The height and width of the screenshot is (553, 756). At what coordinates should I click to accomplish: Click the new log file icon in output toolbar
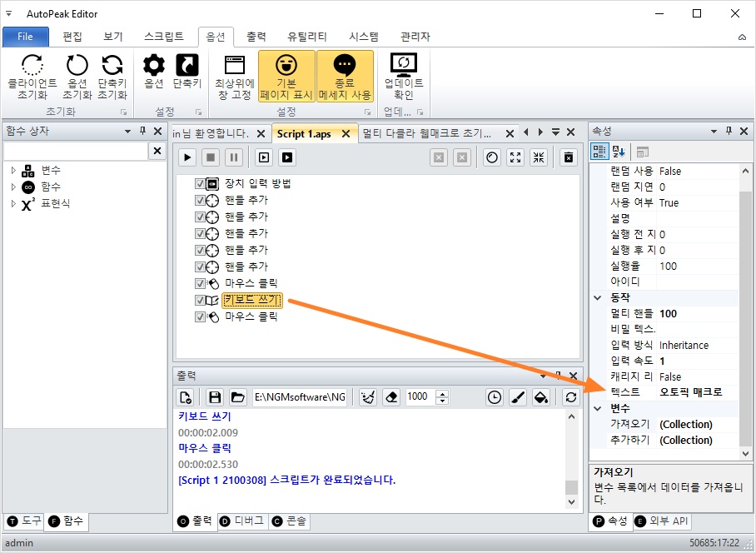186,397
